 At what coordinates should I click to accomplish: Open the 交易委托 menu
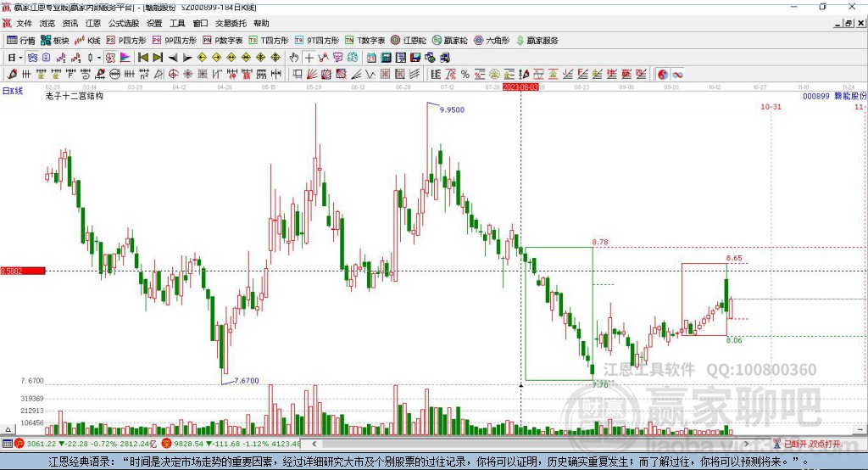pyautogui.click(x=231, y=23)
